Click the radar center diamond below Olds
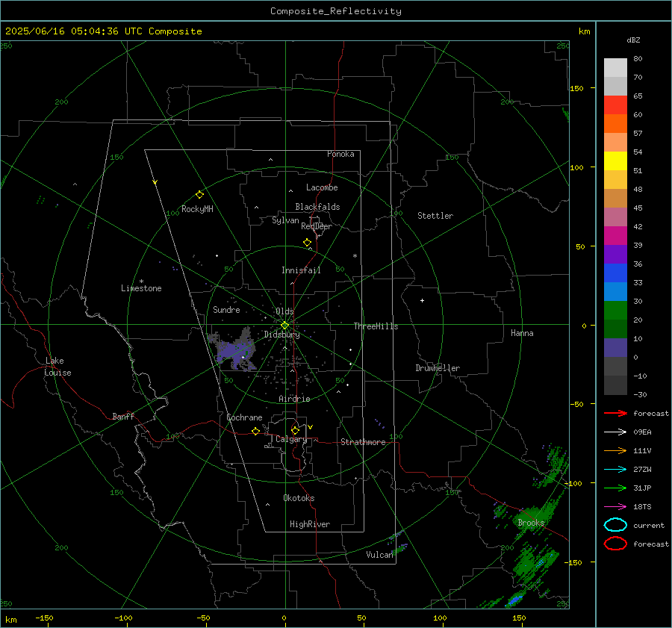 (284, 325)
